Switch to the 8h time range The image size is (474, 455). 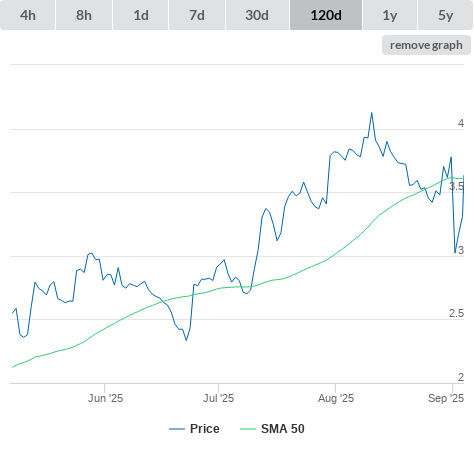84,15
